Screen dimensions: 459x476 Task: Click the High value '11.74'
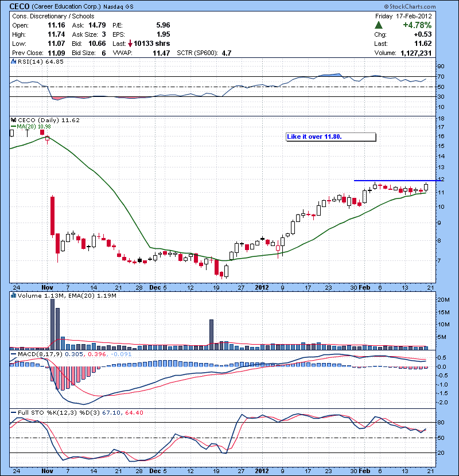56,34
